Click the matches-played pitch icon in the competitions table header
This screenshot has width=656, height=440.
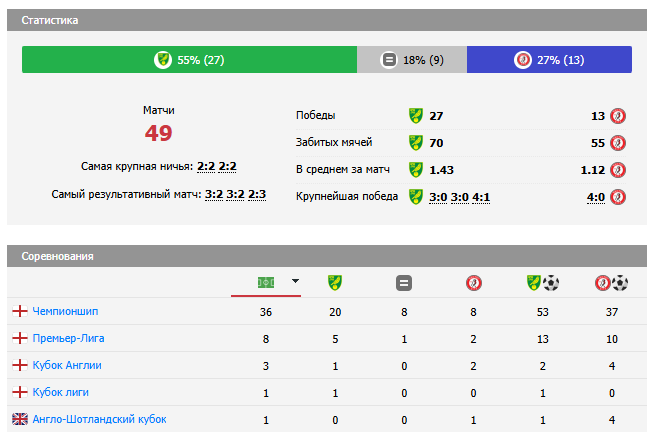pos(266,283)
